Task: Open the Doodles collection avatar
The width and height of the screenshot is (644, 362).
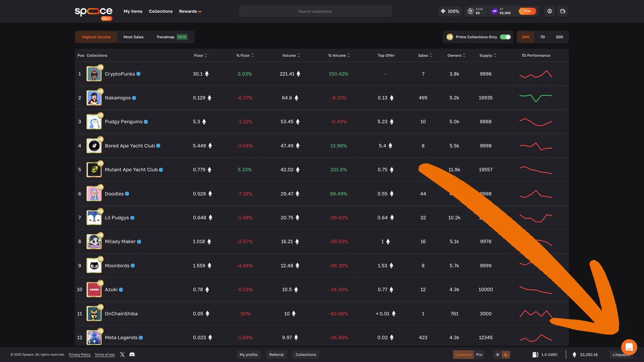Action: pos(94,194)
